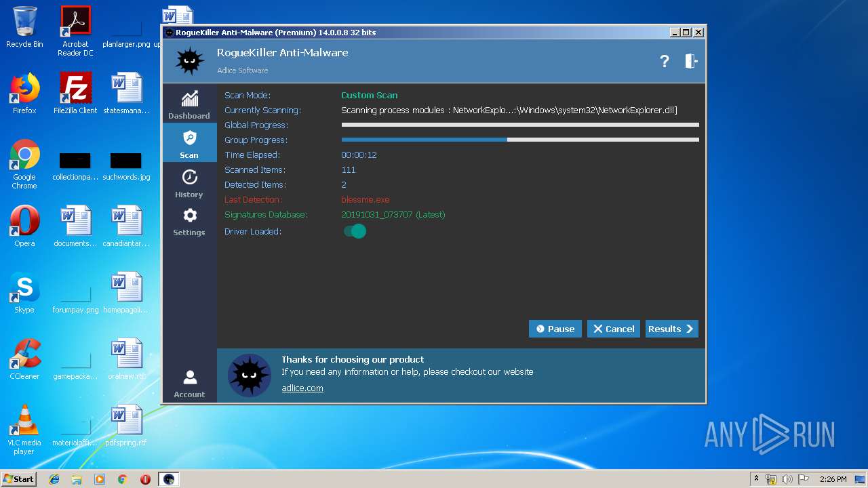Select the collectionpa... file on desktop
The image size is (868, 488).
point(75,165)
